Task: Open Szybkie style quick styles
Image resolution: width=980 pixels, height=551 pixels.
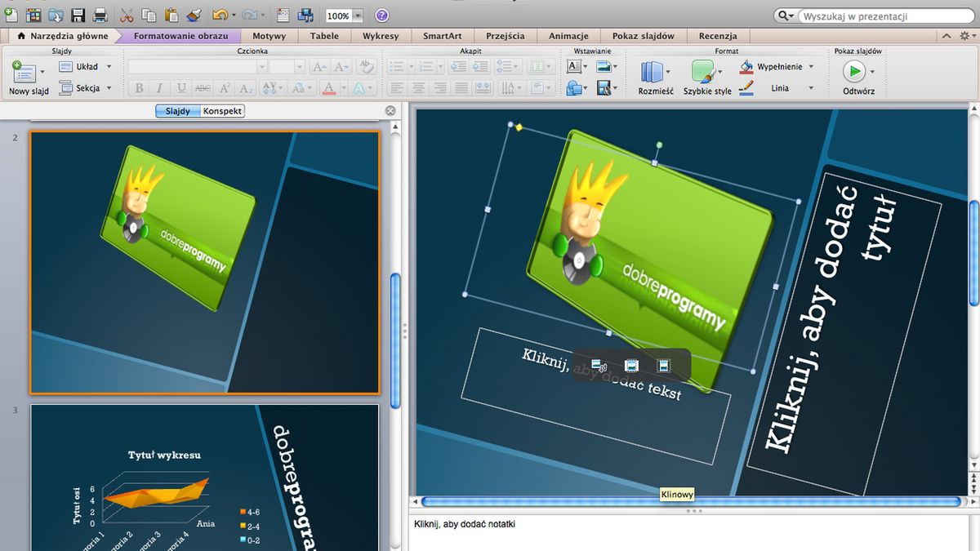Action: [703, 73]
